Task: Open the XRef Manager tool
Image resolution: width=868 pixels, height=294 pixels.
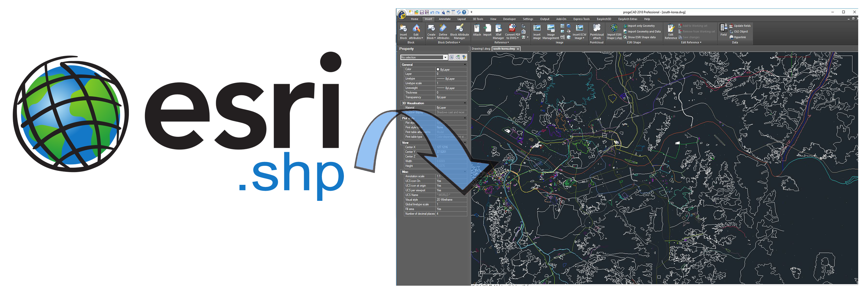Action: tap(498, 29)
